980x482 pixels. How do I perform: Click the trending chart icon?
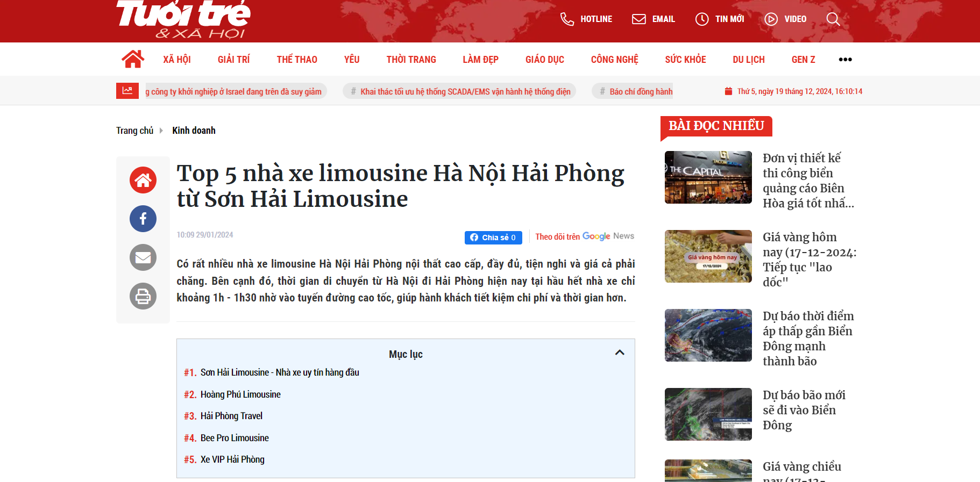pos(127,91)
